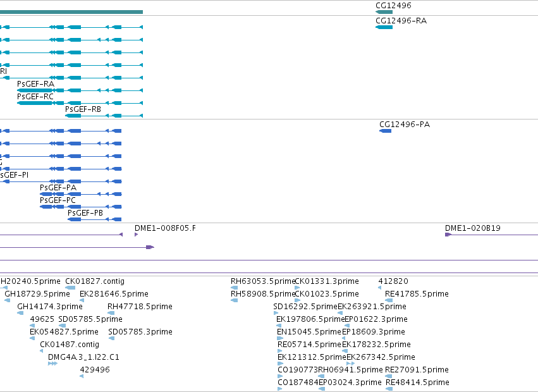This screenshot has height=392, width=538.
Task: Click the 429496 feature label
Action: pos(95,370)
